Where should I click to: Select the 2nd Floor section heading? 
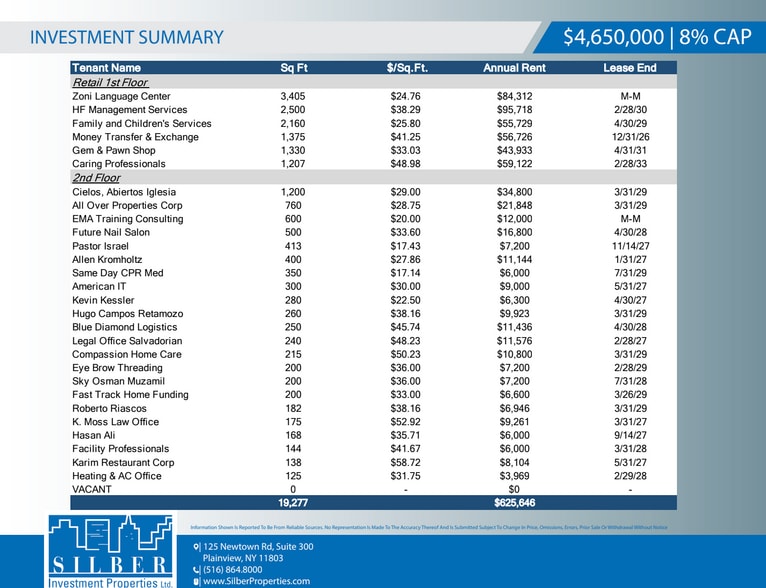click(x=96, y=178)
